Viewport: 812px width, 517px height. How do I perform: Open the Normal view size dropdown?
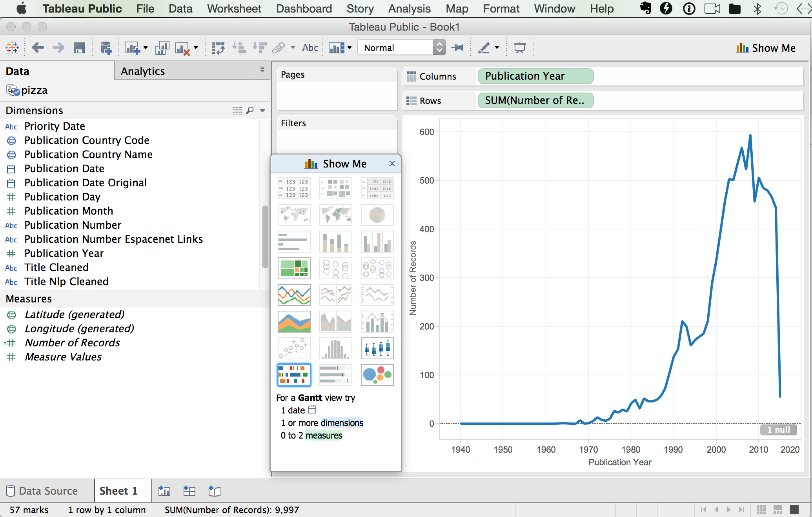click(402, 48)
